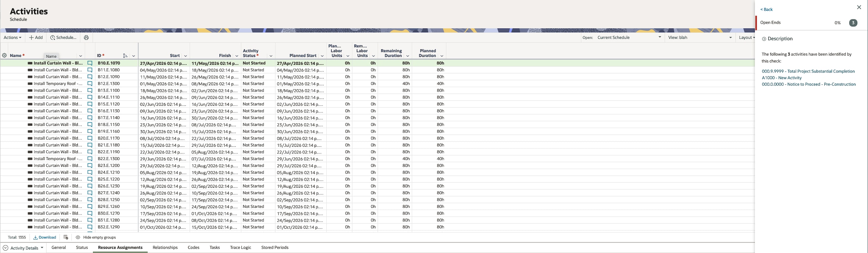Open discussion icon for activity B32.E.1290
This screenshot has width=868, height=253.
pyautogui.click(x=90, y=227)
